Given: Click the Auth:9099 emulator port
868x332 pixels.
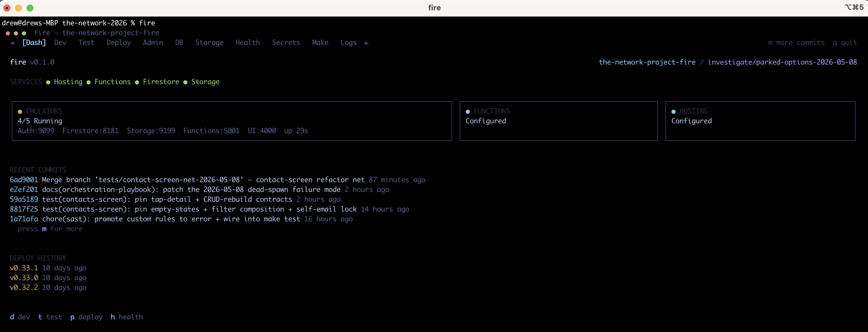Looking at the screenshot, I should tap(36, 131).
